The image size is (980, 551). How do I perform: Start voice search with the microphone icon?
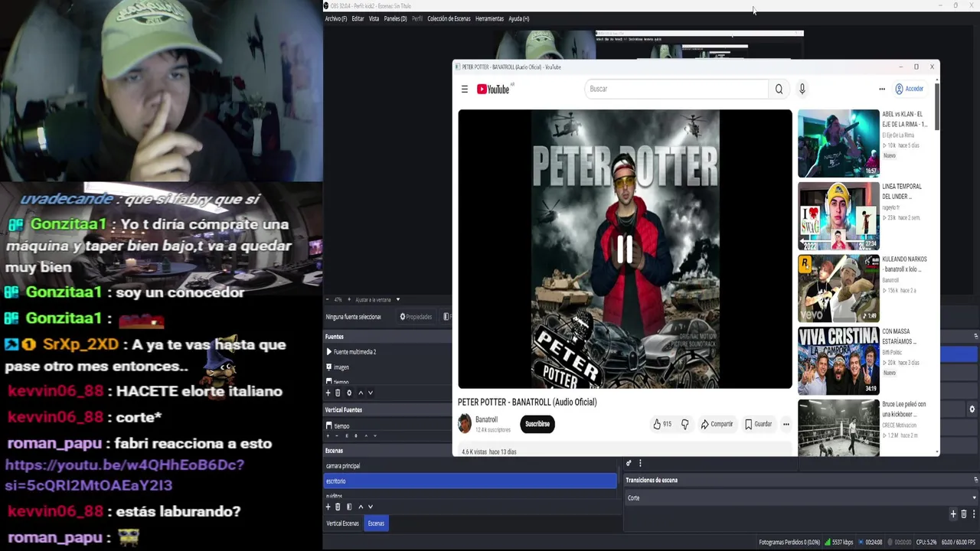click(802, 89)
